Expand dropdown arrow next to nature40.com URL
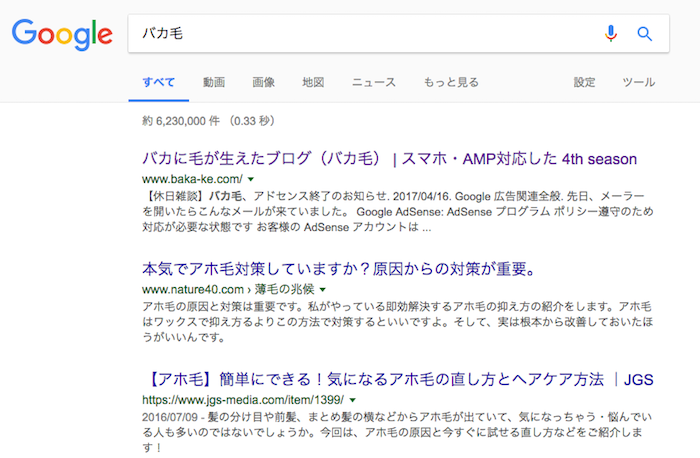The height and width of the screenshot is (458, 700). pyautogui.click(x=322, y=289)
